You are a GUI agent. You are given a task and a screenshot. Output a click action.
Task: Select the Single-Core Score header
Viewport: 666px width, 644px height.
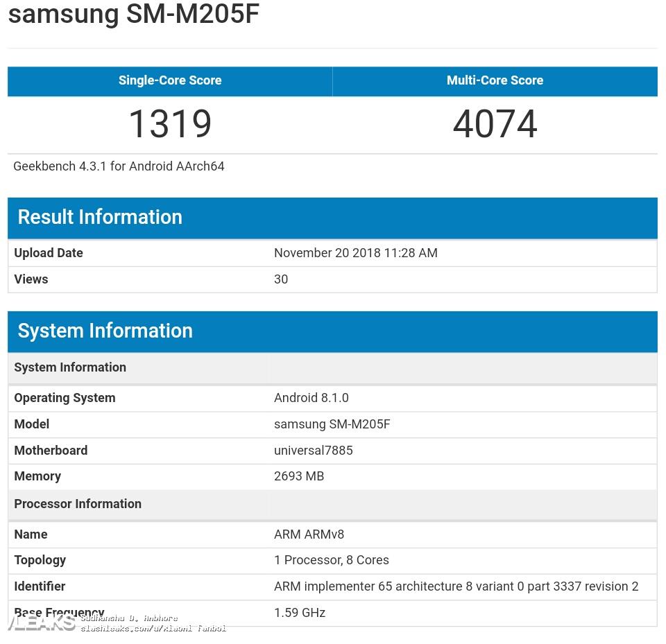[x=170, y=80]
